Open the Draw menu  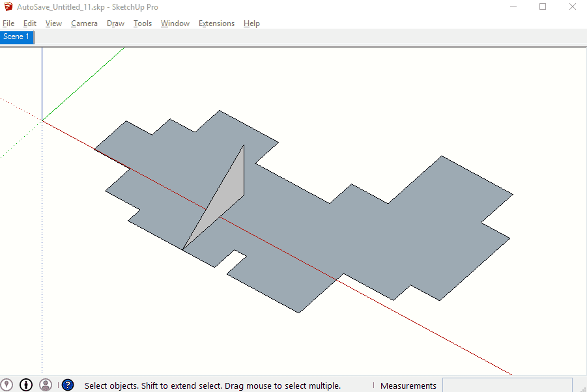click(115, 23)
